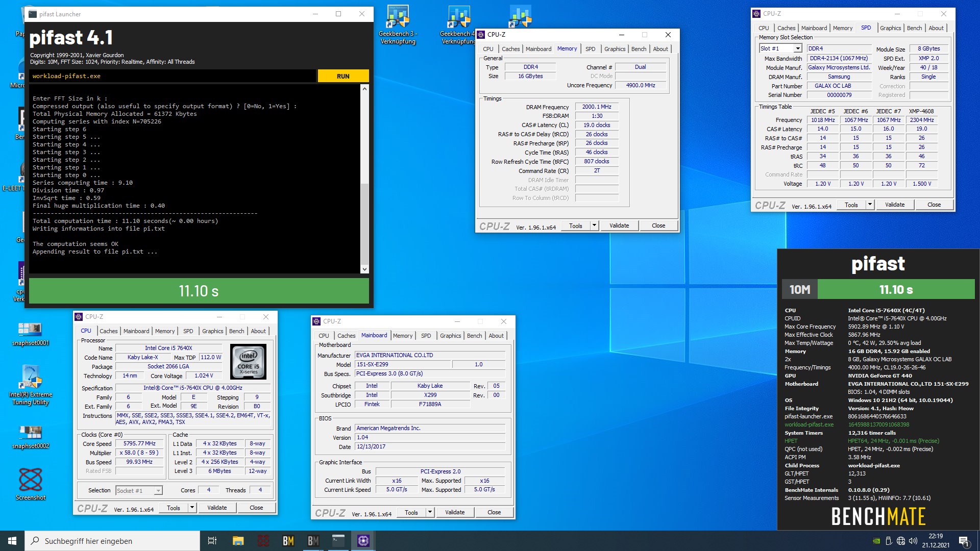Click the scrollbar down arrow in console
The width and height of the screenshot is (980, 551).
(364, 269)
